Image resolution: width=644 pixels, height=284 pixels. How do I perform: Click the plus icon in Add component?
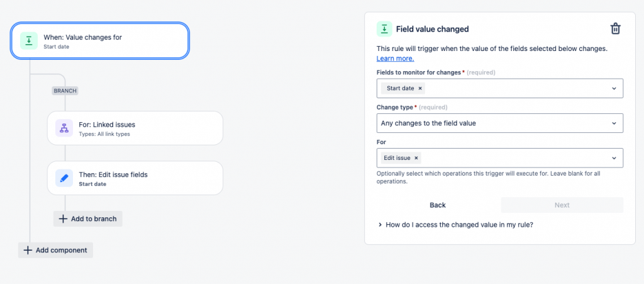pos(28,250)
